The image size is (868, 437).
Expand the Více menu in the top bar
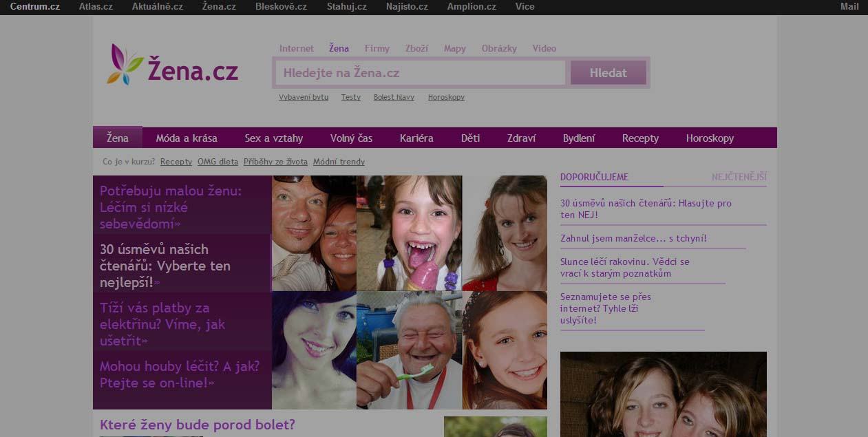coord(525,7)
